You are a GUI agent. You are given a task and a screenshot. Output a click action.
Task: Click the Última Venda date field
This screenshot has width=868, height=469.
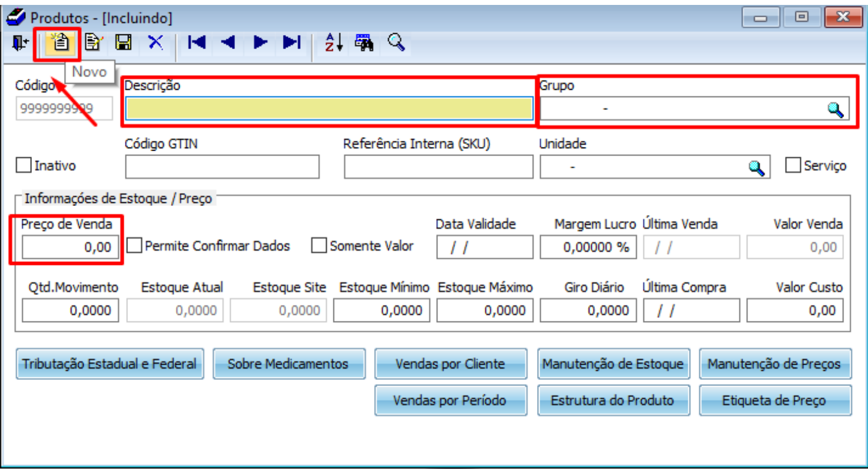click(x=691, y=247)
